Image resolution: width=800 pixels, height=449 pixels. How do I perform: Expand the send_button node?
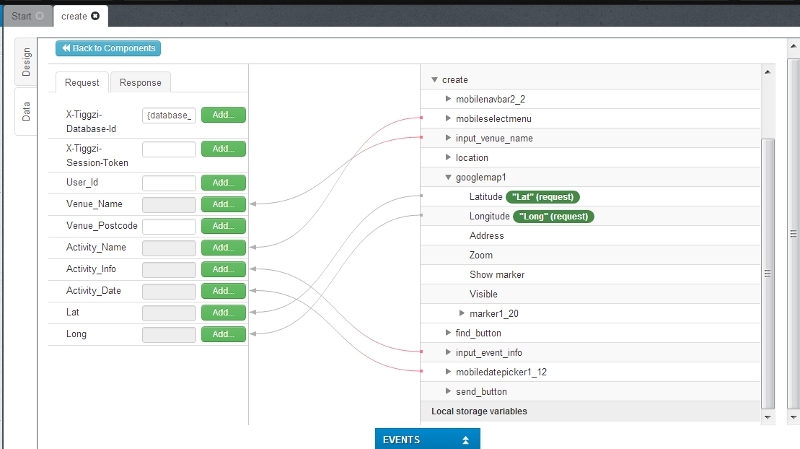[x=449, y=391]
